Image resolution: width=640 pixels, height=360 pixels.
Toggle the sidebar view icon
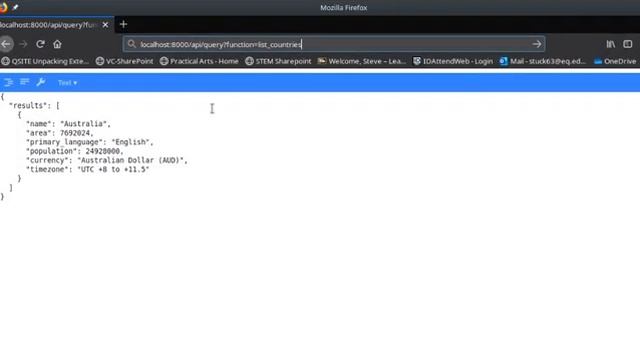coord(628,44)
